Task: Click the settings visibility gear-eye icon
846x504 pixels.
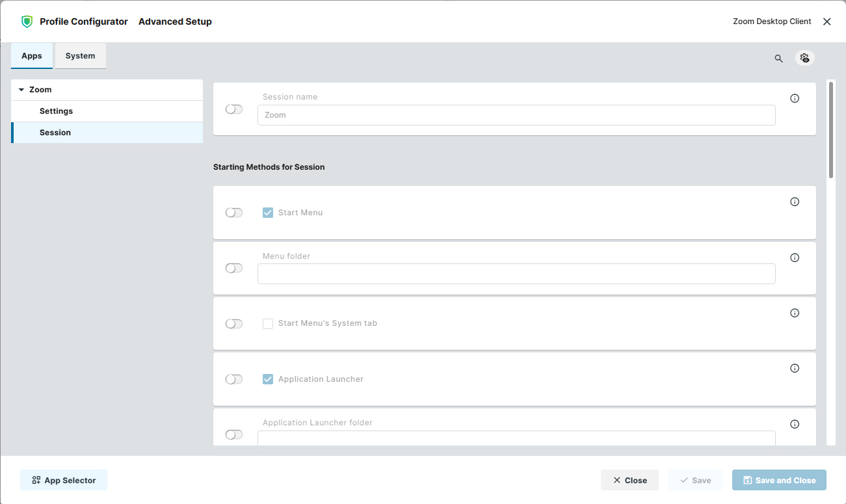Action: point(805,58)
